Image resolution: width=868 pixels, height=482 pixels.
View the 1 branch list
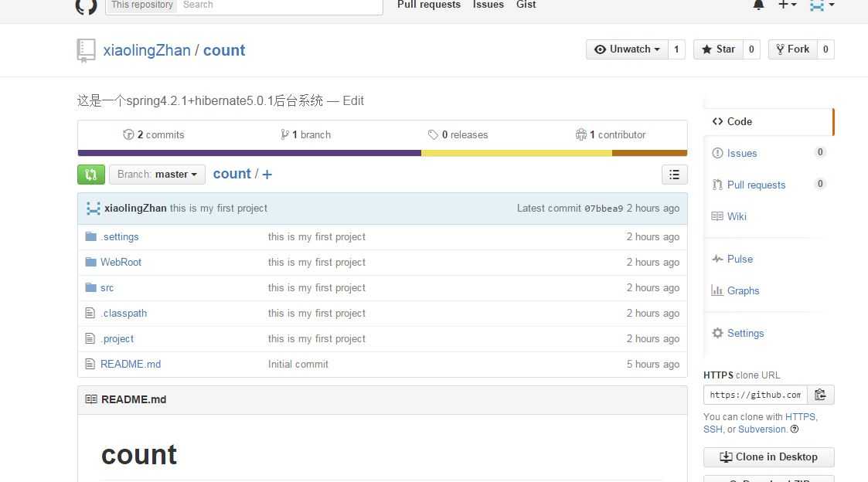(305, 135)
